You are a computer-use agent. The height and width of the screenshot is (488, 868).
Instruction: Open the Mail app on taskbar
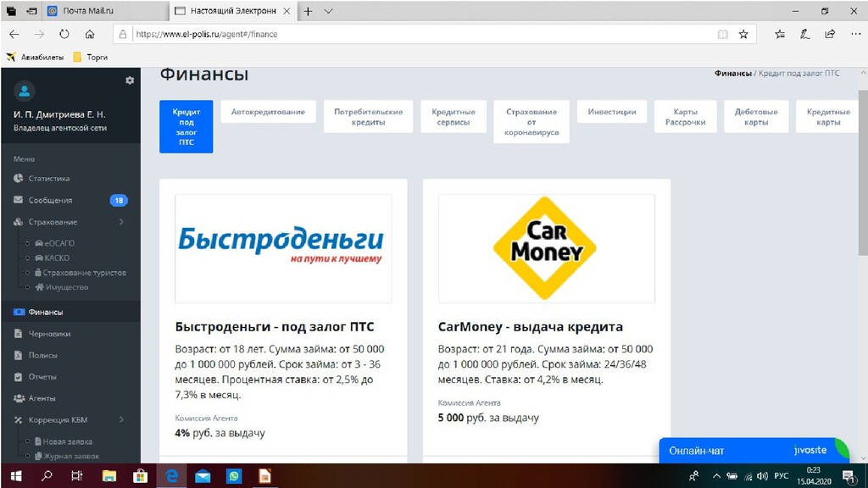pyautogui.click(x=203, y=476)
